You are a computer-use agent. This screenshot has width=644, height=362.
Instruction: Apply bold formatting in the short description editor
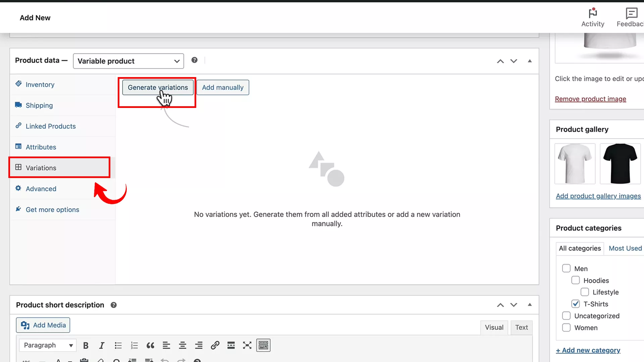coord(86,345)
